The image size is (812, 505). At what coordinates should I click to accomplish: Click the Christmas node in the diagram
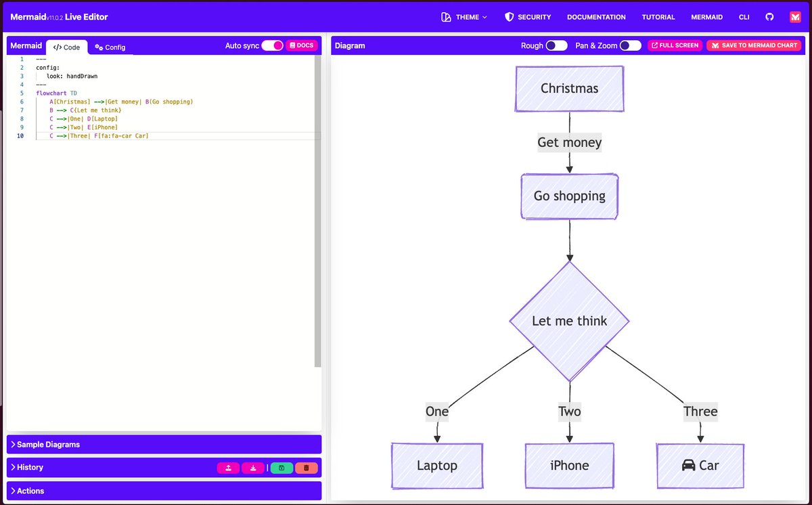coord(569,89)
